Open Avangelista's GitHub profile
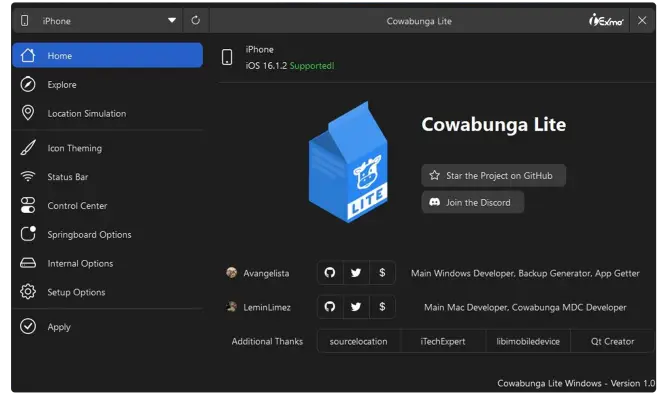The image size is (670, 396). click(x=330, y=273)
